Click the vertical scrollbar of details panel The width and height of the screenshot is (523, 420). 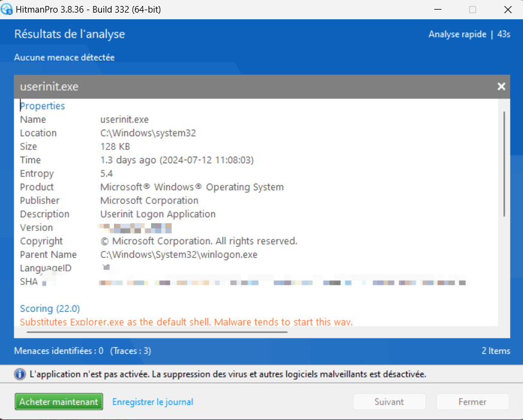(x=504, y=164)
